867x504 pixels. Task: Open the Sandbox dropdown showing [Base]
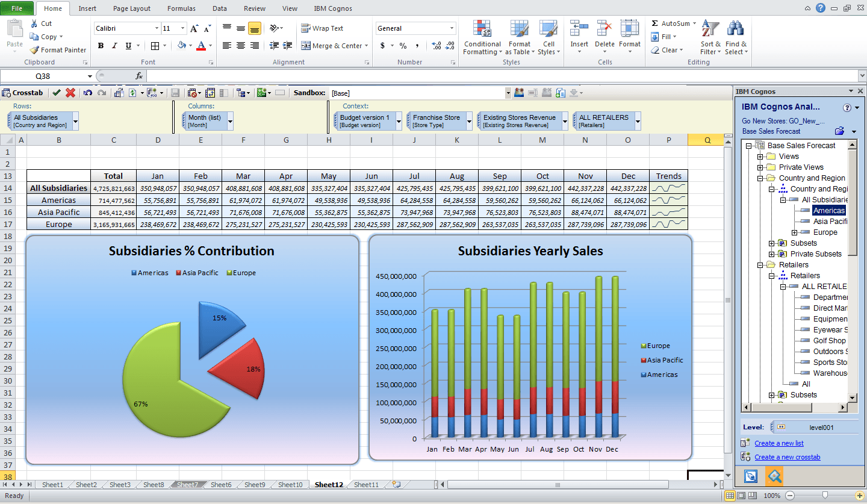[x=509, y=93]
